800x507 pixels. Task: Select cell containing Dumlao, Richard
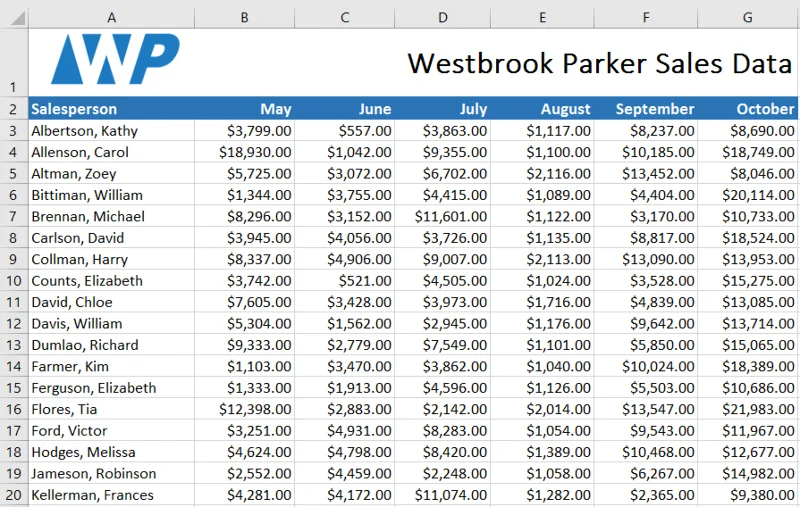111,345
